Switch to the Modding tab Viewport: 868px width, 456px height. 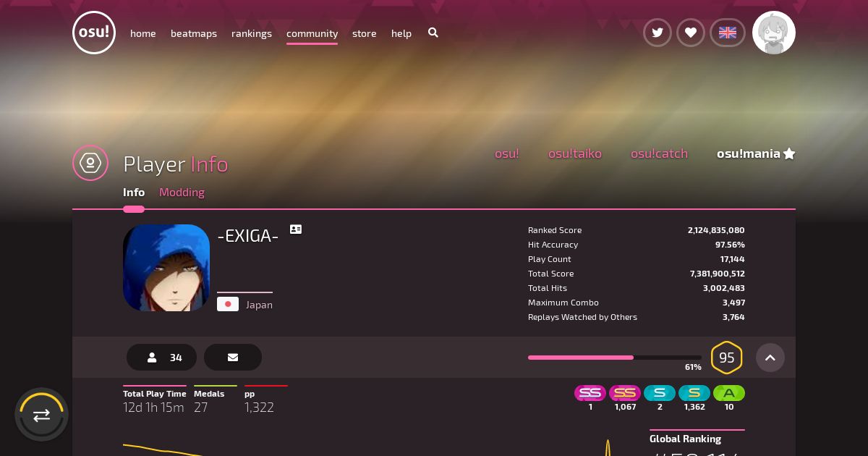pyautogui.click(x=182, y=192)
